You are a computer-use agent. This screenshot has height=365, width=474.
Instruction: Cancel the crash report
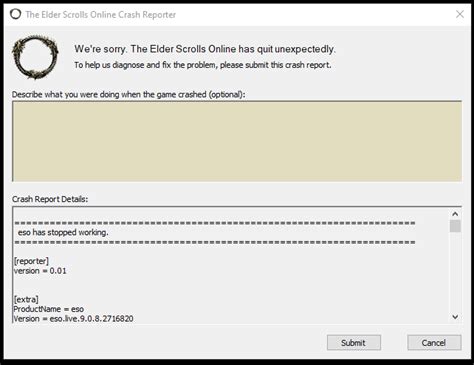coord(434,342)
